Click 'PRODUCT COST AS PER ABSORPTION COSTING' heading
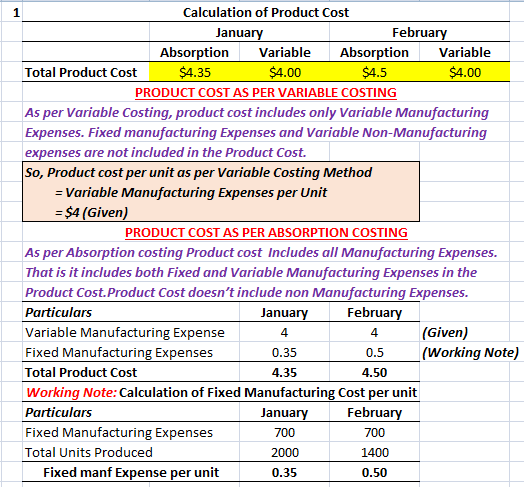The image size is (524, 487). (x=266, y=232)
